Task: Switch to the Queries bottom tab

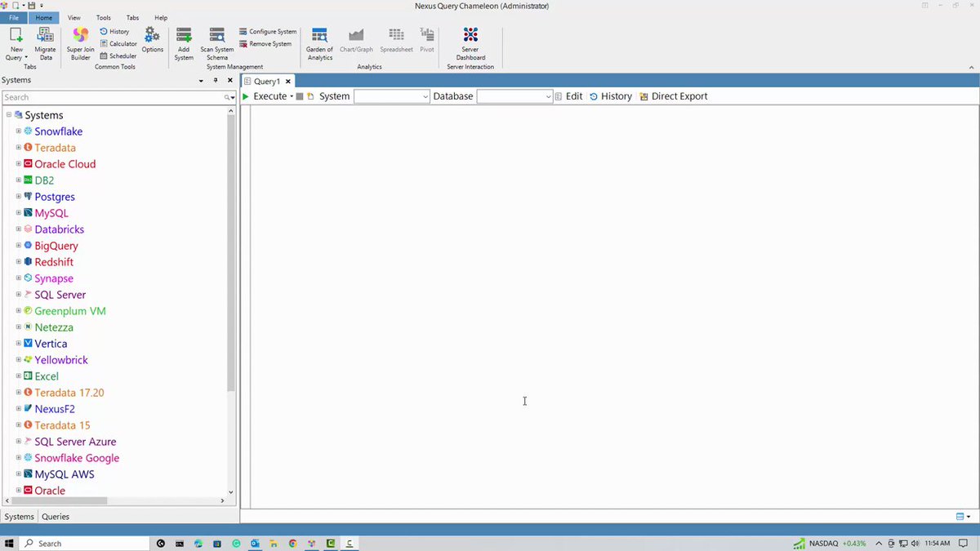Action: click(56, 517)
